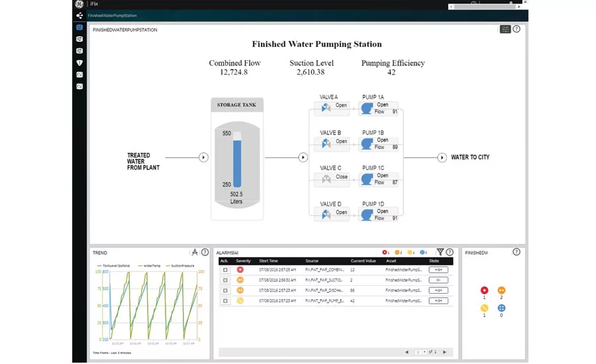The height and width of the screenshot is (364, 596).
Task: Click STORAGE TANK header label
Action: pyautogui.click(x=236, y=105)
